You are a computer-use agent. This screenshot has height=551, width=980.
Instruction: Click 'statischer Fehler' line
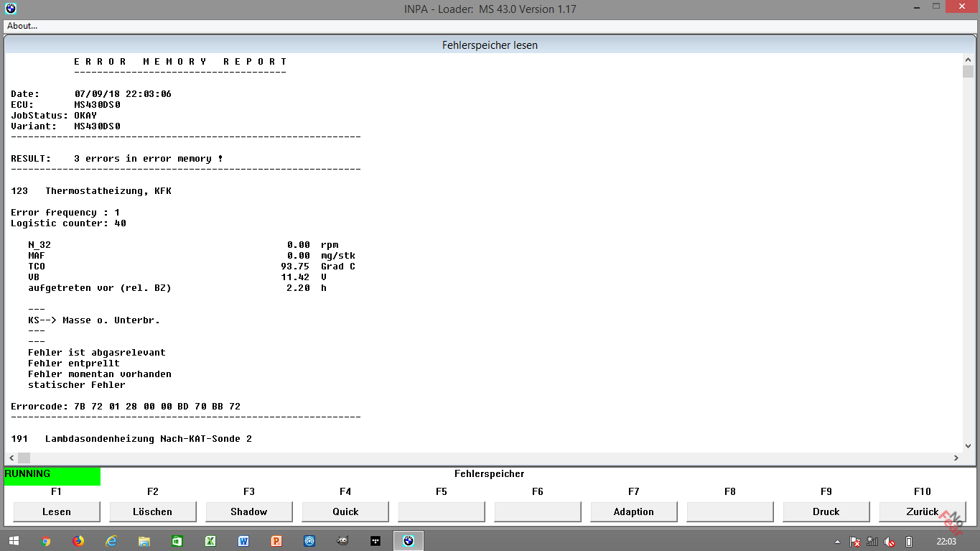point(77,385)
